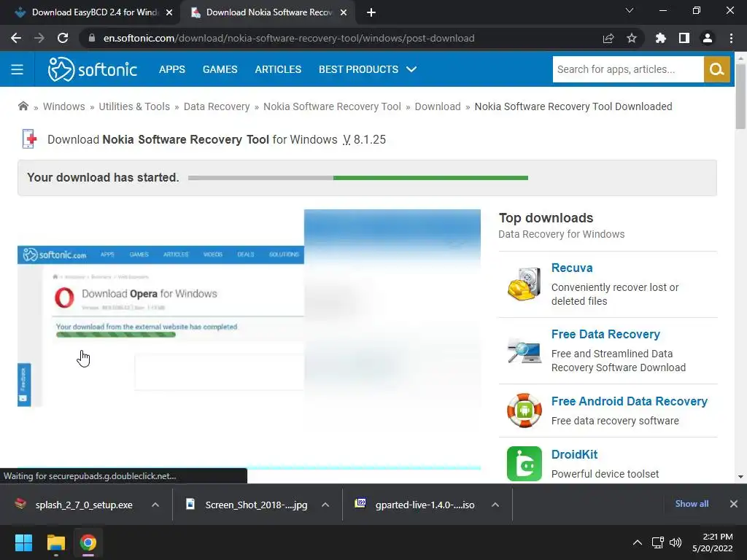
Task: Open the Free Android Data Recovery link
Action: (x=630, y=401)
